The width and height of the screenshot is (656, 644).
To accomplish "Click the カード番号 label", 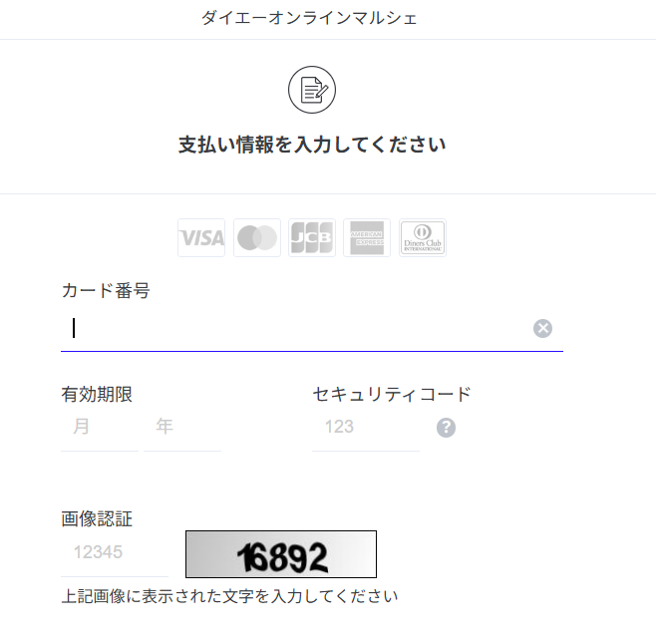I will [x=106, y=291].
